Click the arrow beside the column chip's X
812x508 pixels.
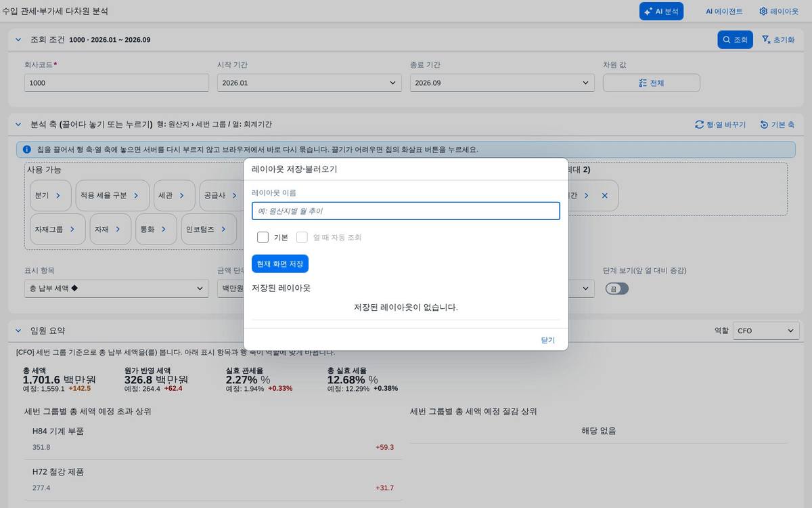(586, 195)
